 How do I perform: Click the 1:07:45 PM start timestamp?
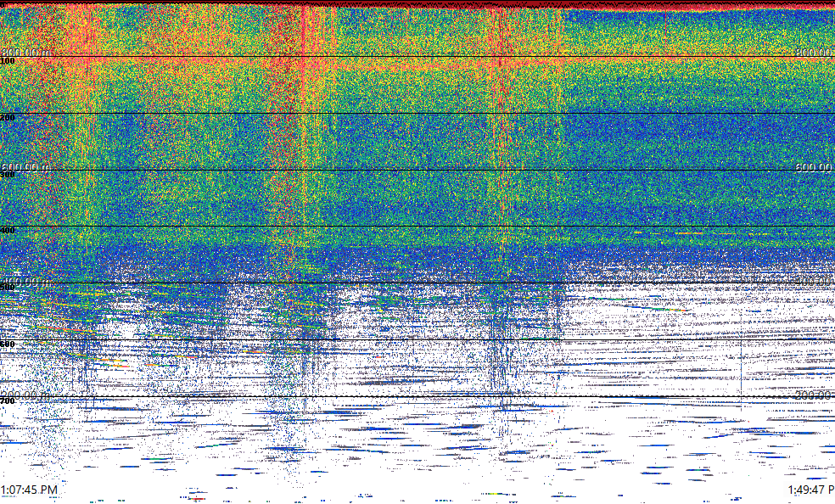click(x=29, y=490)
